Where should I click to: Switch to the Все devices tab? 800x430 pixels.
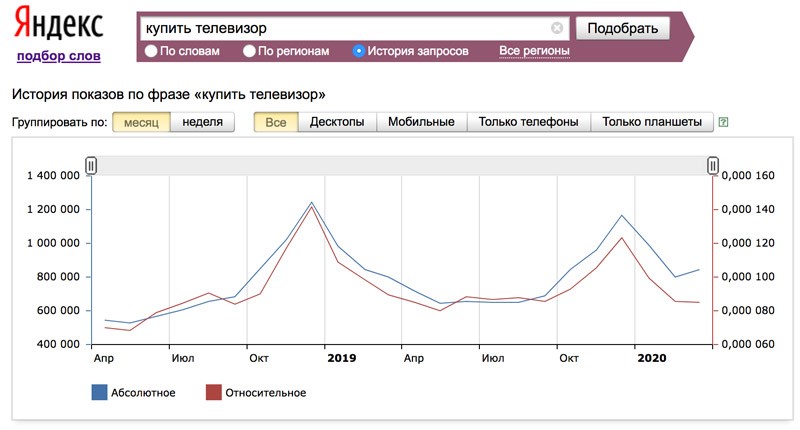click(x=276, y=122)
